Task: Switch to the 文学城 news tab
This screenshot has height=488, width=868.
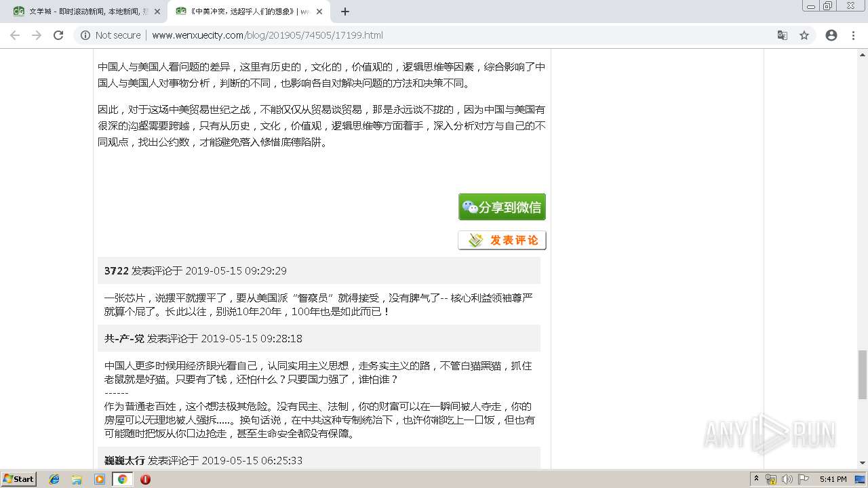Action: coord(87,12)
